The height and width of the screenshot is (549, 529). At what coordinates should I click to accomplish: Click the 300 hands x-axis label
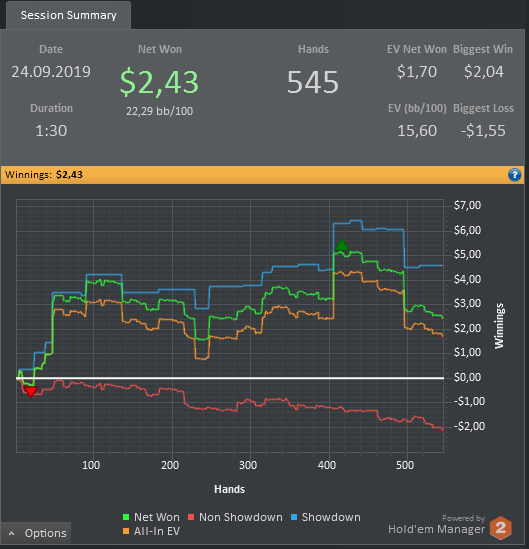(248, 465)
